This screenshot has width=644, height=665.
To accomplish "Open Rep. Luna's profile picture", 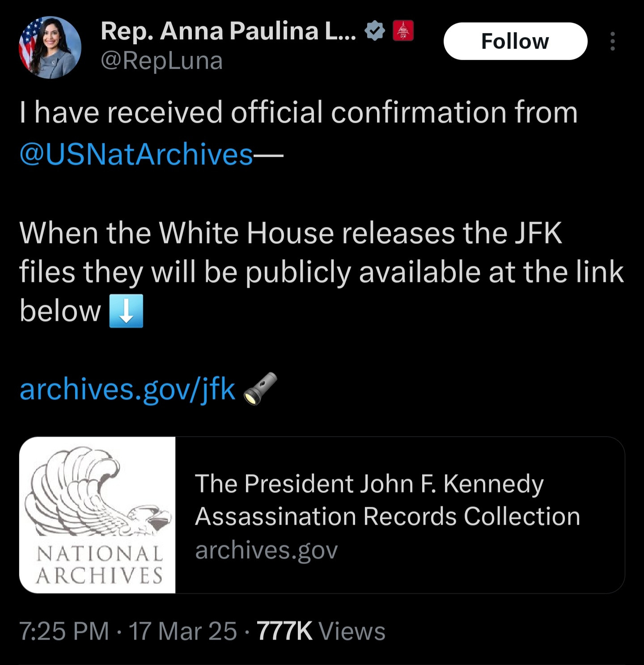I will tap(50, 47).
